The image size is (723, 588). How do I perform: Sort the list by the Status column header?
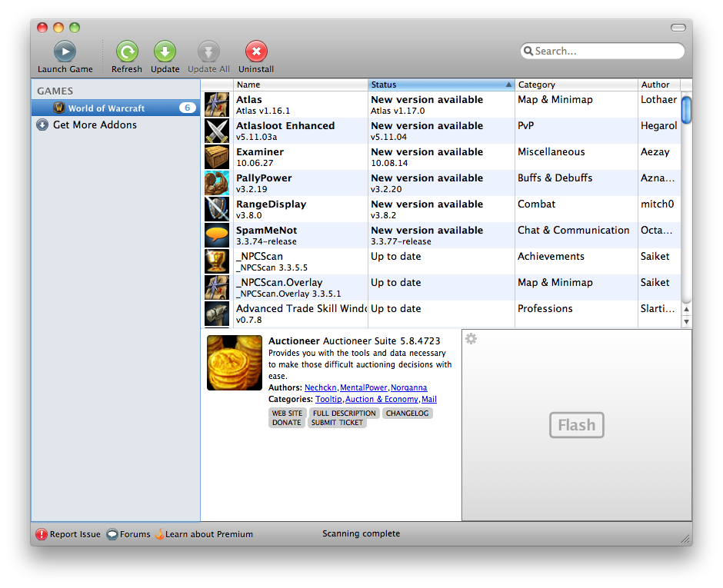(x=441, y=85)
